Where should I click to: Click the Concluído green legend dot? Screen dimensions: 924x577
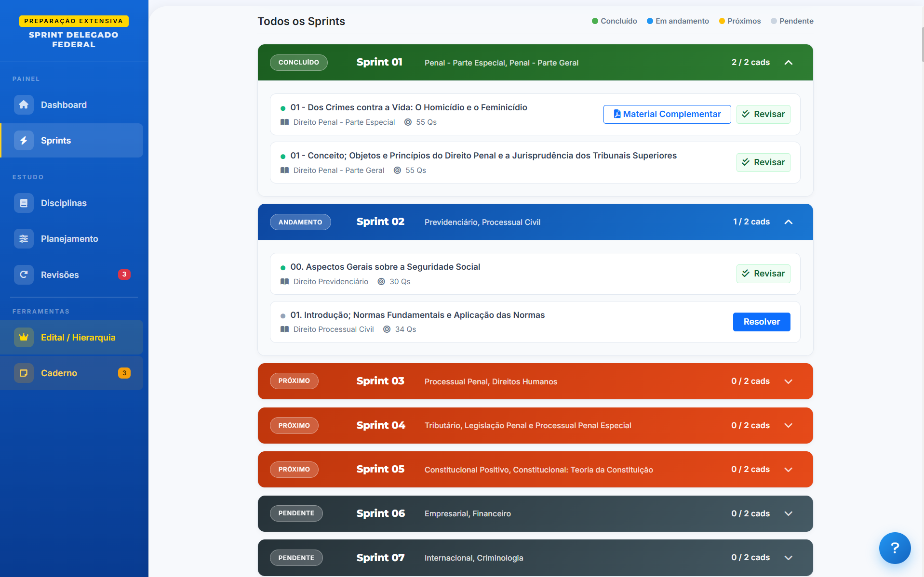click(595, 21)
